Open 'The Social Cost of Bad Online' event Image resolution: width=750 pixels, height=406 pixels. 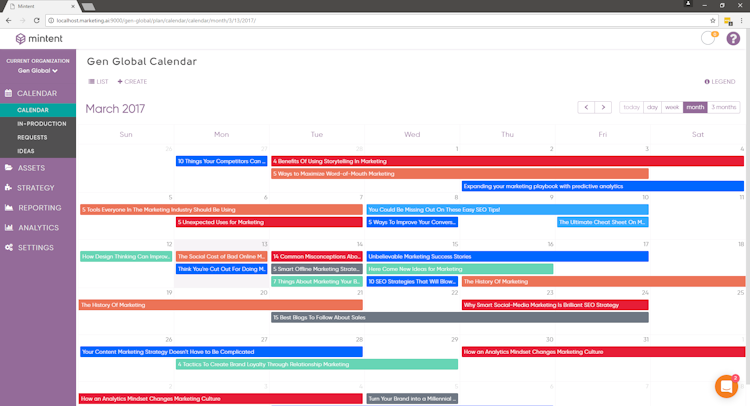[x=221, y=256]
